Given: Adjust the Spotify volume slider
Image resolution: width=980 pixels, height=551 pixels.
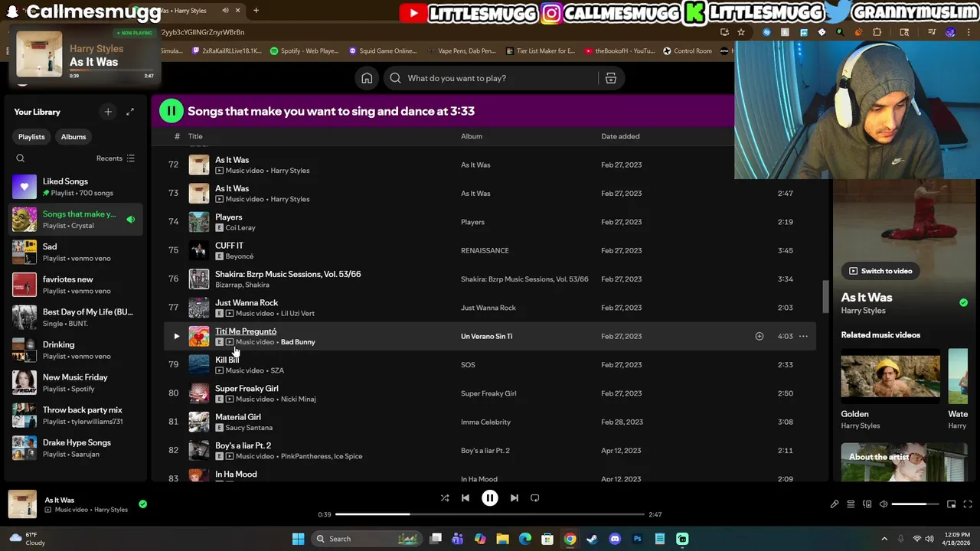Looking at the screenshot, I should click(x=916, y=504).
